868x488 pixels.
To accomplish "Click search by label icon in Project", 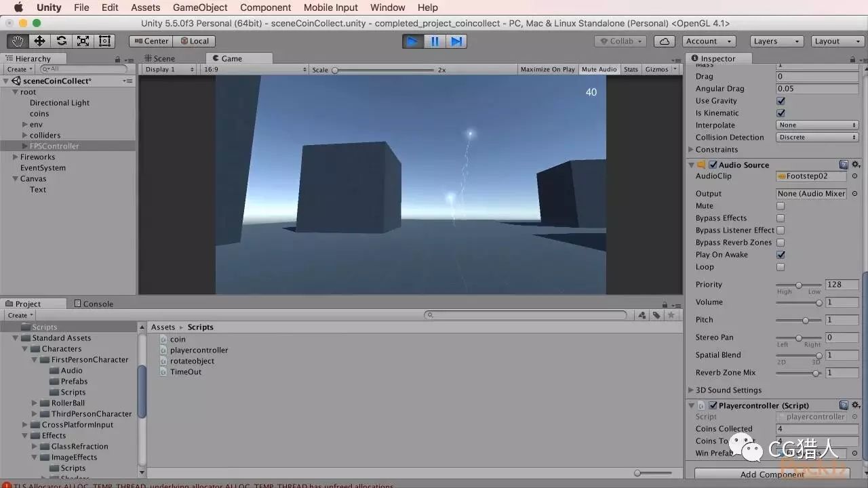I will (x=656, y=315).
